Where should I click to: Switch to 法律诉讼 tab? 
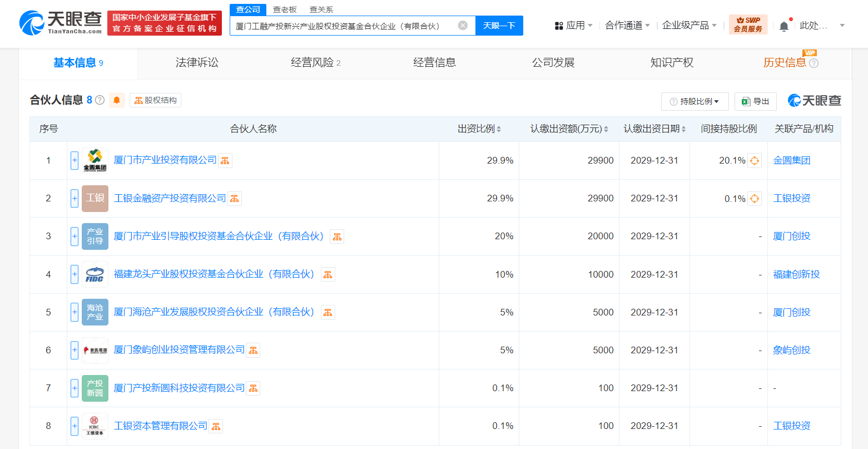(x=197, y=63)
